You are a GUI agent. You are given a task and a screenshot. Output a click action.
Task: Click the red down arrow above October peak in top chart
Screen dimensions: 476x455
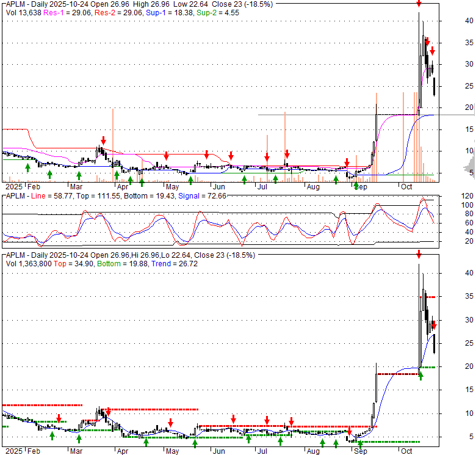pos(419,4)
